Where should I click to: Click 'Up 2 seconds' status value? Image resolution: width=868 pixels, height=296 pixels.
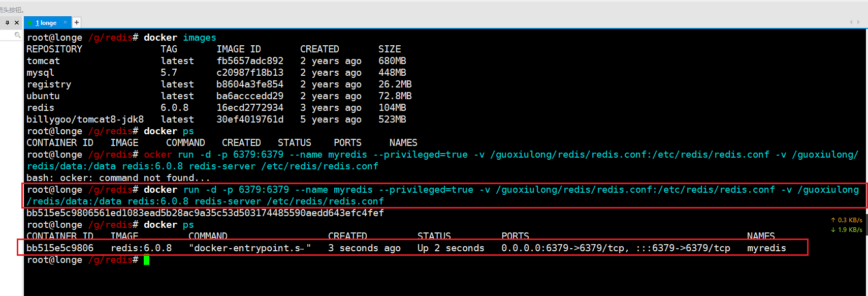click(x=451, y=248)
